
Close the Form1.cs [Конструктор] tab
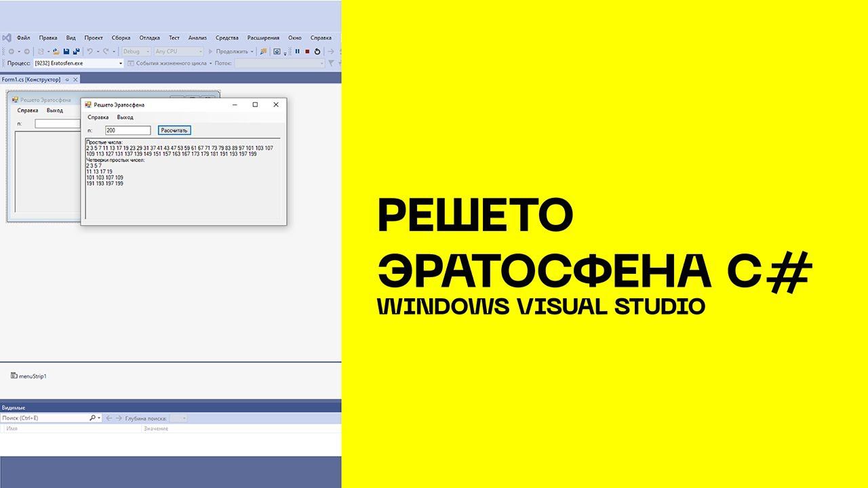tap(76, 79)
